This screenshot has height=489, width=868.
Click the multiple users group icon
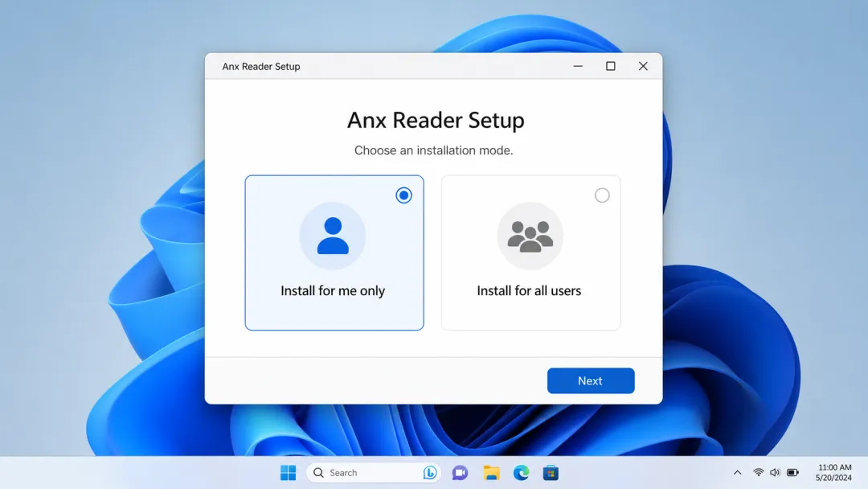[x=530, y=236]
